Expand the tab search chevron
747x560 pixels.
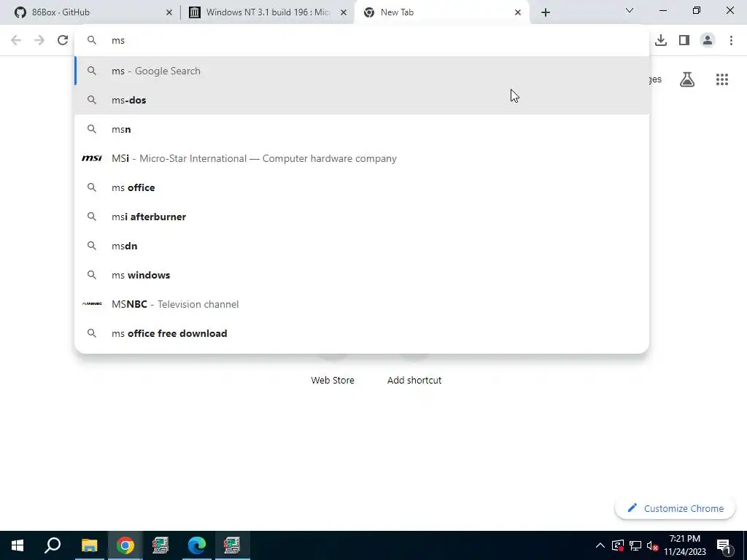(630, 10)
